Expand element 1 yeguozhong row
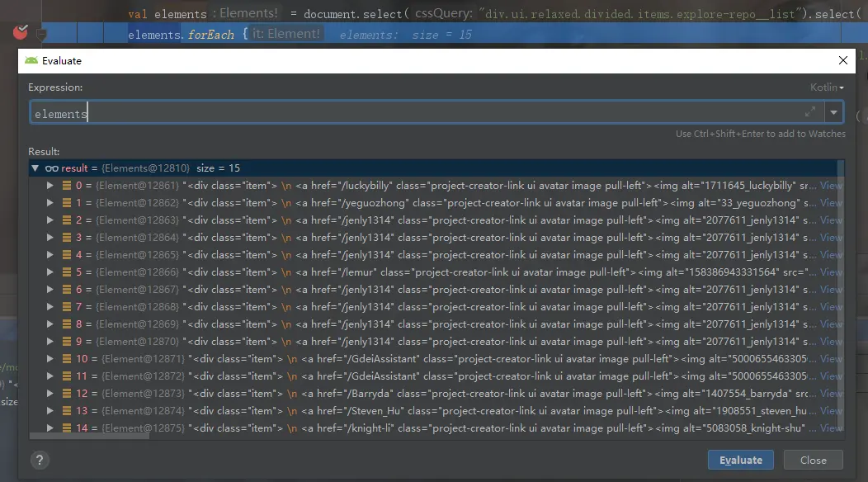Image resolution: width=868 pixels, height=482 pixels. click(50, 203)
